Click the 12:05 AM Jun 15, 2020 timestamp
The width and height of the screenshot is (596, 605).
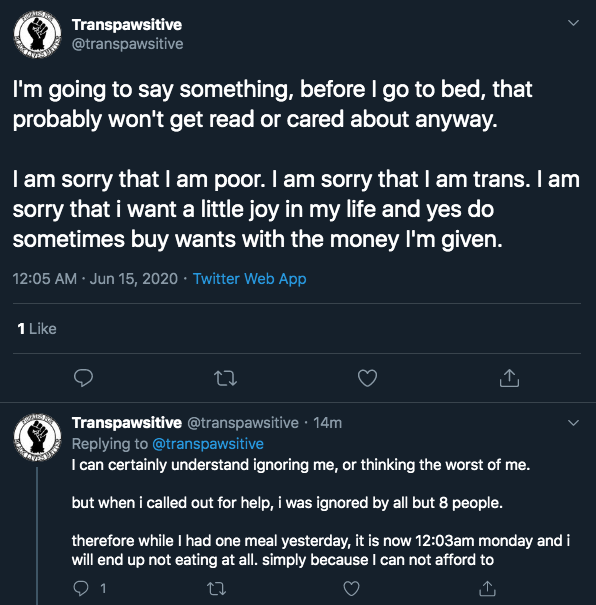coord(95,279)
